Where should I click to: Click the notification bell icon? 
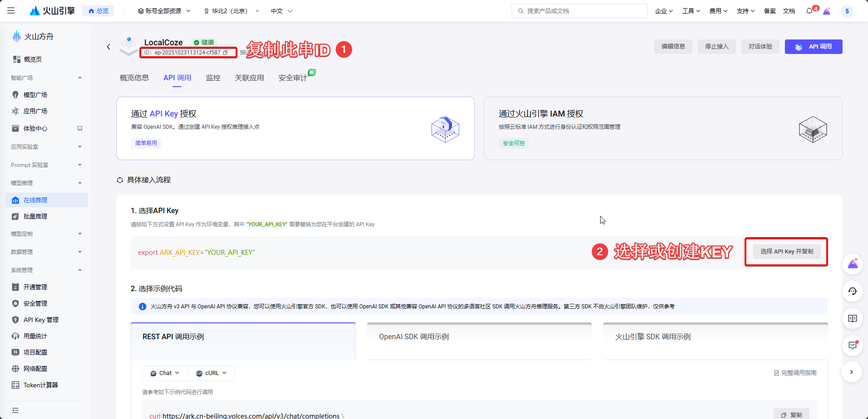809,11
